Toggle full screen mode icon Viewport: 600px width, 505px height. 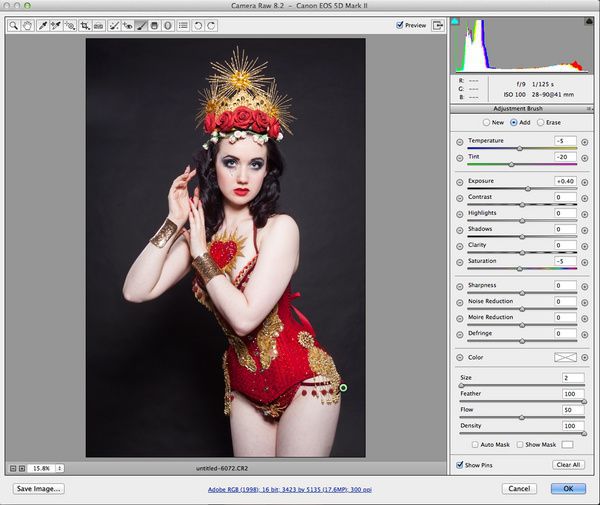438,25
